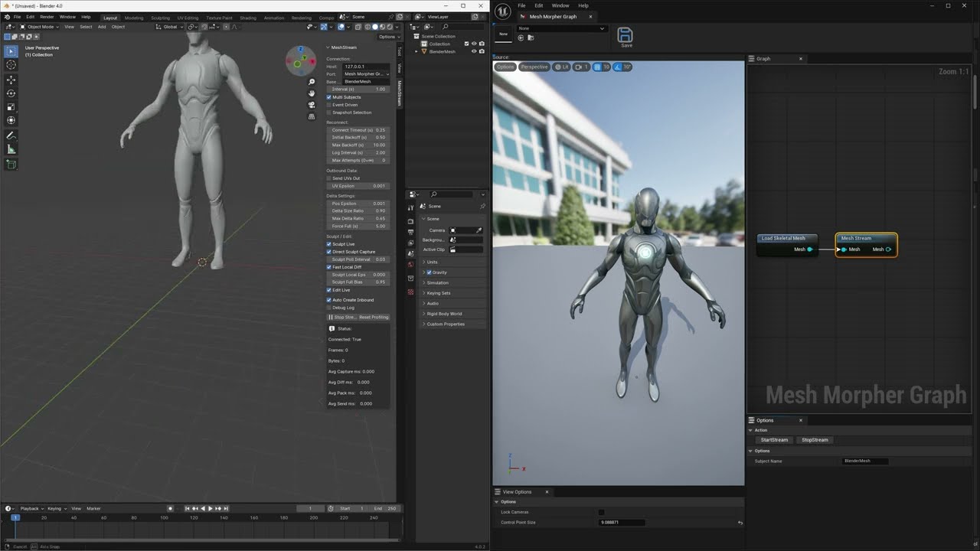
Task: Jump to the timeline end frame
Action: (226, 508)
